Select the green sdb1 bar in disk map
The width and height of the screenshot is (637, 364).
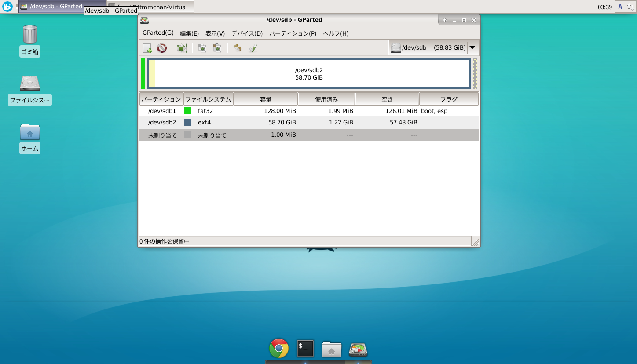click(x=143, y=74)
